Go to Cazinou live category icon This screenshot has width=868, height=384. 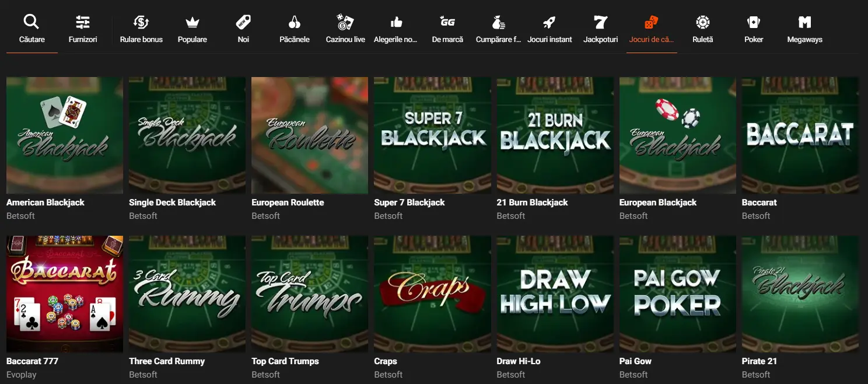coord(345,22)
